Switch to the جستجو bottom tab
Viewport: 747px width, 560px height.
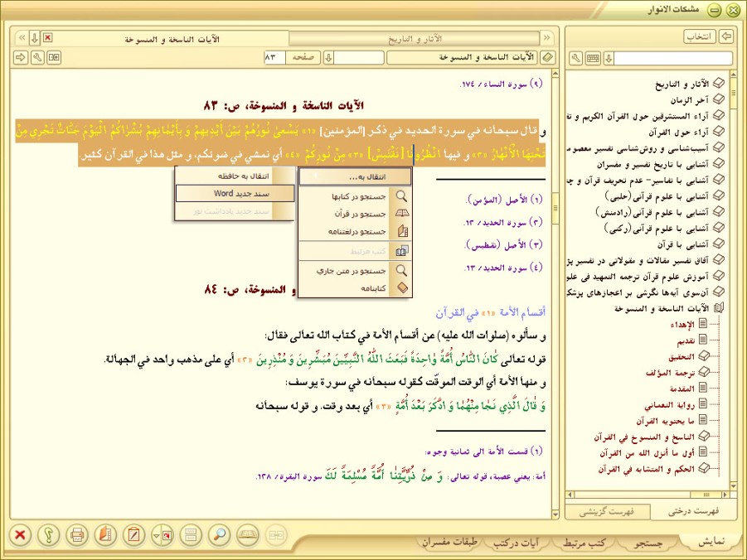click(648, 543)
